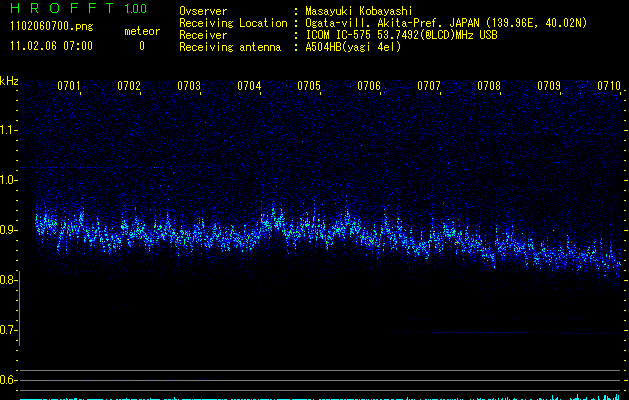This screenshot has height=400, width=629.
Task: Select the 0702 time marker
Action: click(129, 87)
